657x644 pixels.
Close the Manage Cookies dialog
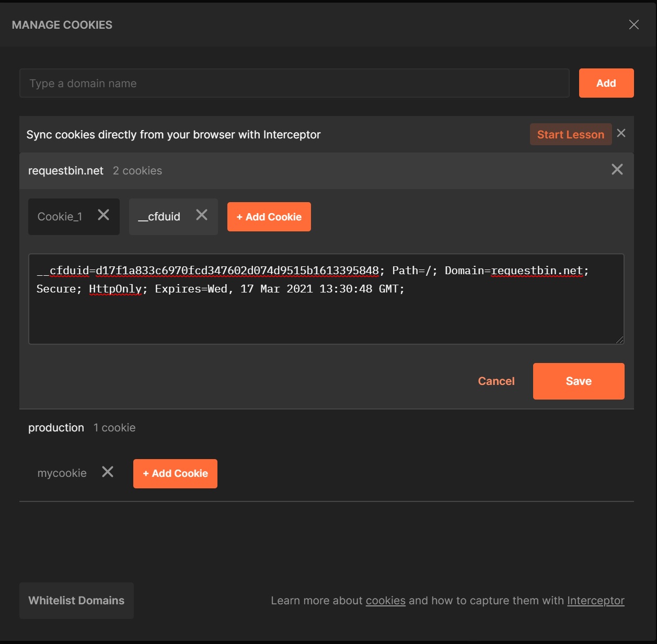[633, 25]
